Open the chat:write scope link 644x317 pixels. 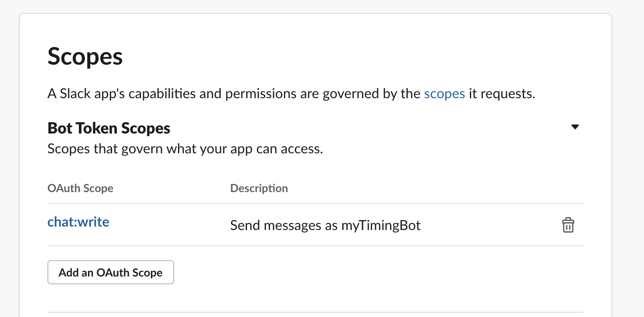pos(78,222)
